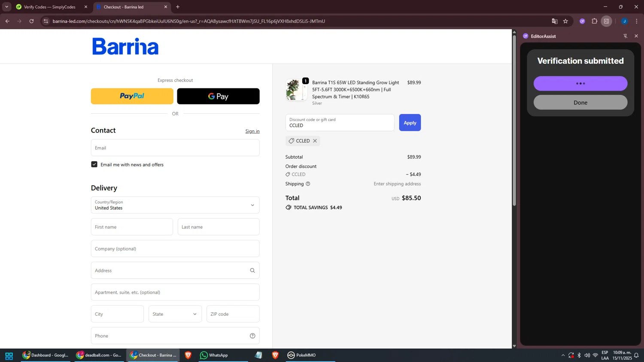The width and height of the screenshot is (644, 362).
Task: Open PokeMMO from the taskbar
Action: click(x=310, y=355)
